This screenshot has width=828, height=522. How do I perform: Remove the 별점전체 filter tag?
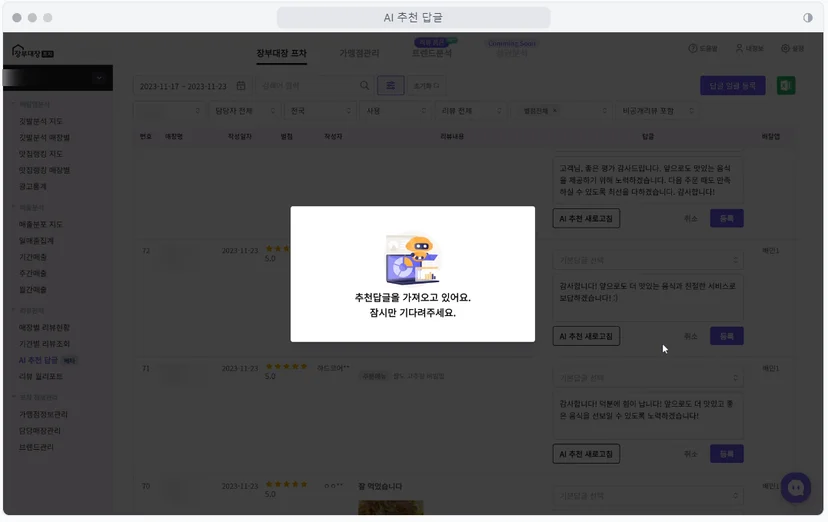click(x=554, y=111)
